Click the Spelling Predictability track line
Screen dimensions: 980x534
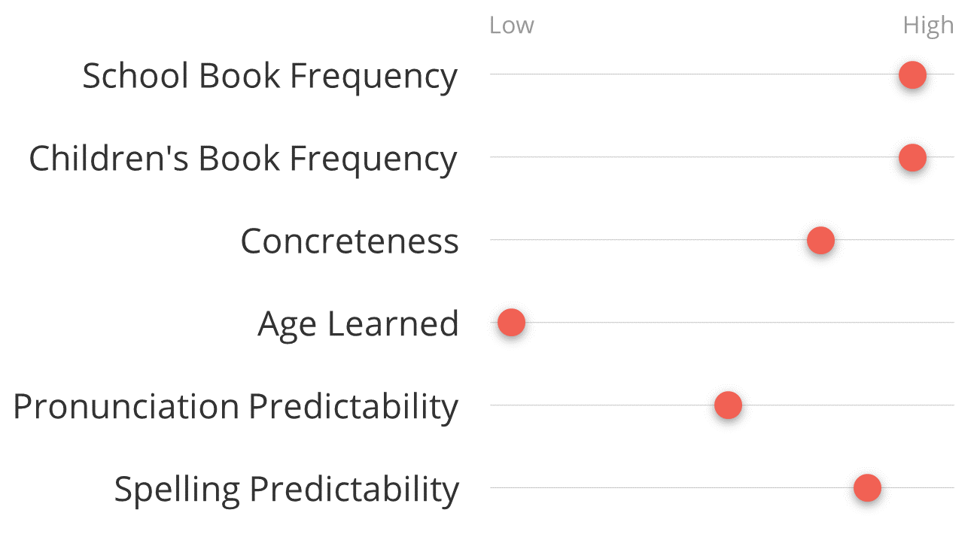(x=722, y=487)
